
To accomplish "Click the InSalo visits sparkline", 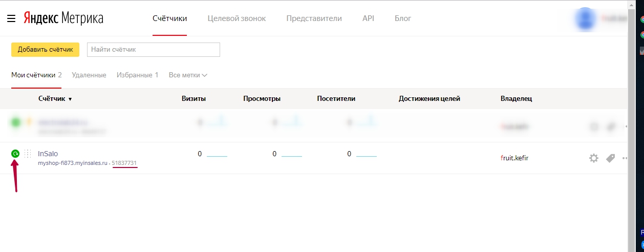I will point(217,155).
